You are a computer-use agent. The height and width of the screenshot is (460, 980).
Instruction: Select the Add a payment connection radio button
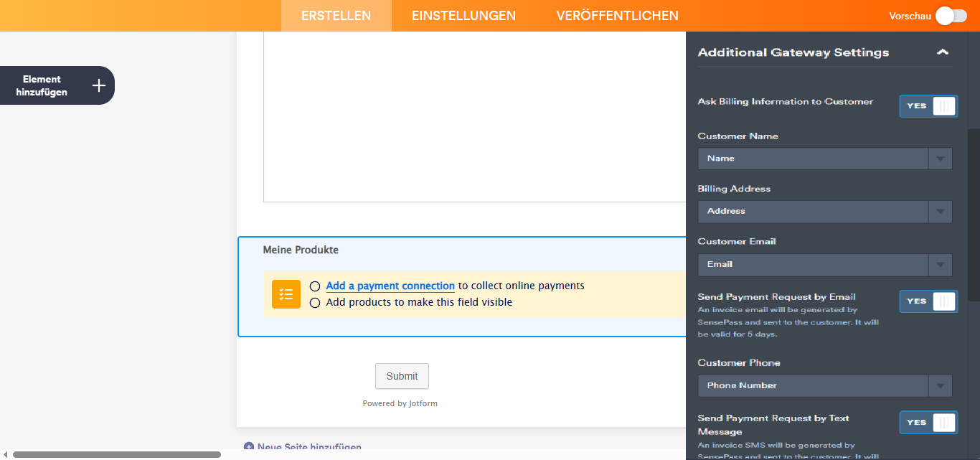[x=315, y=286]
